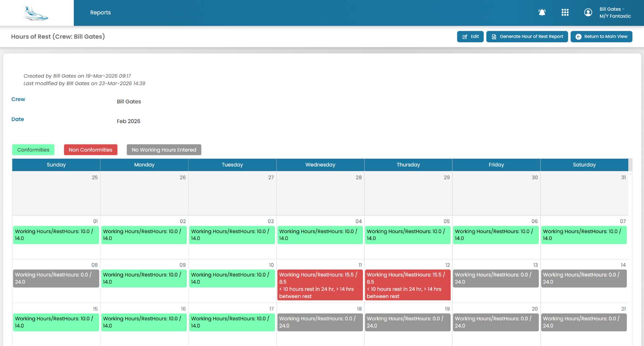
Task: Click the back arrow icon on Return to Main View
Action: point(579,37)
